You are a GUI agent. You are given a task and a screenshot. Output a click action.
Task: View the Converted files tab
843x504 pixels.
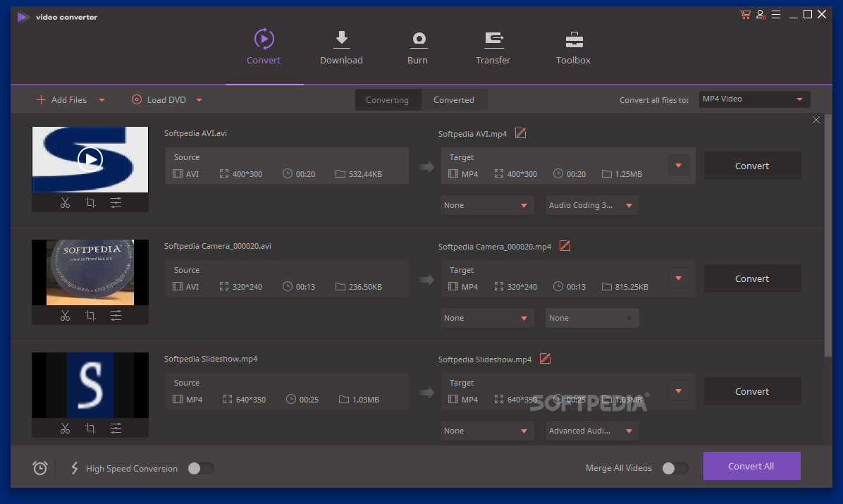(454, 99)
